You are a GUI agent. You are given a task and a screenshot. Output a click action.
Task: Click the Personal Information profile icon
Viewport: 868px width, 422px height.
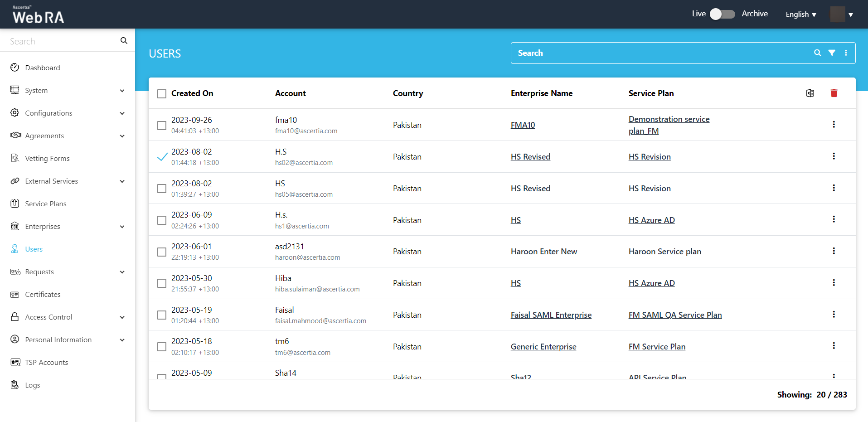[x=15, y=340]
